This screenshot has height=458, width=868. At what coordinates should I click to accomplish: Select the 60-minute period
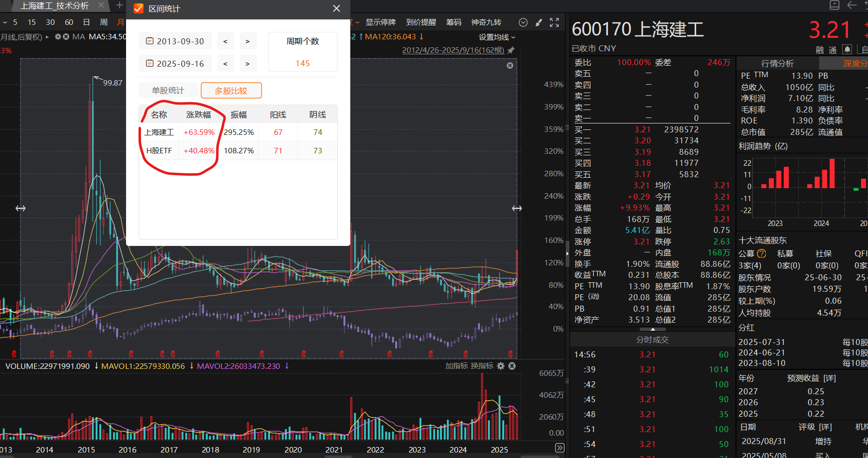coord(69,22)
